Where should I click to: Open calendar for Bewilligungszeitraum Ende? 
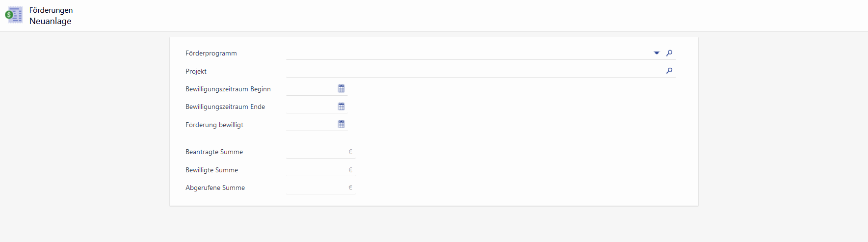click(342, 107)
